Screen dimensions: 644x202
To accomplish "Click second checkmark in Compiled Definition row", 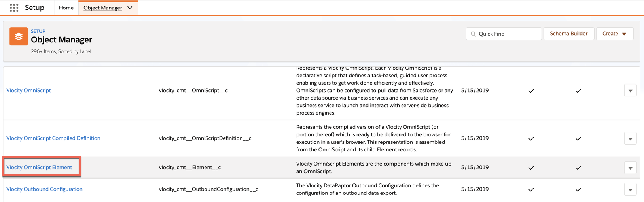I will click(578, 139).
